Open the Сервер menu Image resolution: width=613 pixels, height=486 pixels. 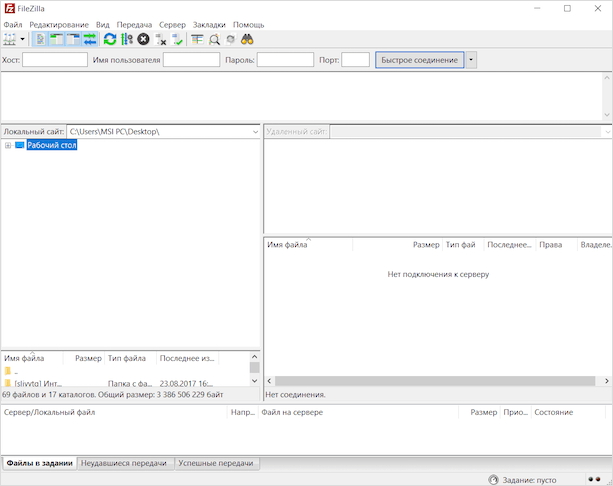(x=172, y=24)
